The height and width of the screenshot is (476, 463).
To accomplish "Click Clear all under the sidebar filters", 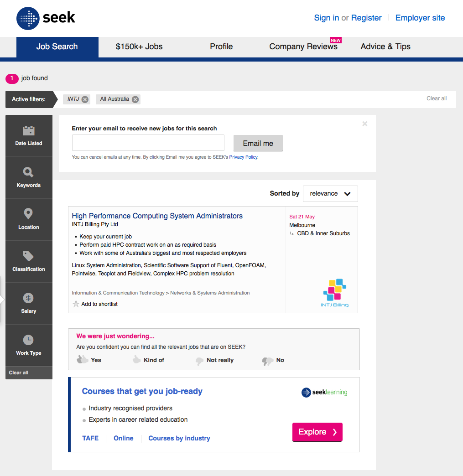I will pos(19,373).
